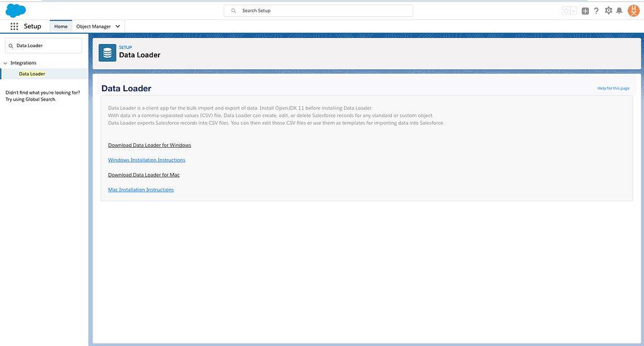Image resolution: width=644 pixels, height=346 pixels.
Task: Click Download Data Loader for Mac
Action: pyautogui.click(x=143, y=175)
